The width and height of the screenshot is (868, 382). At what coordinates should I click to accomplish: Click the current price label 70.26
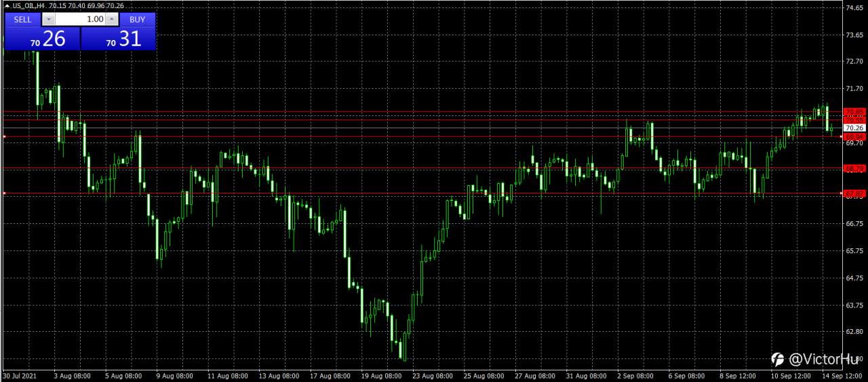854,128
